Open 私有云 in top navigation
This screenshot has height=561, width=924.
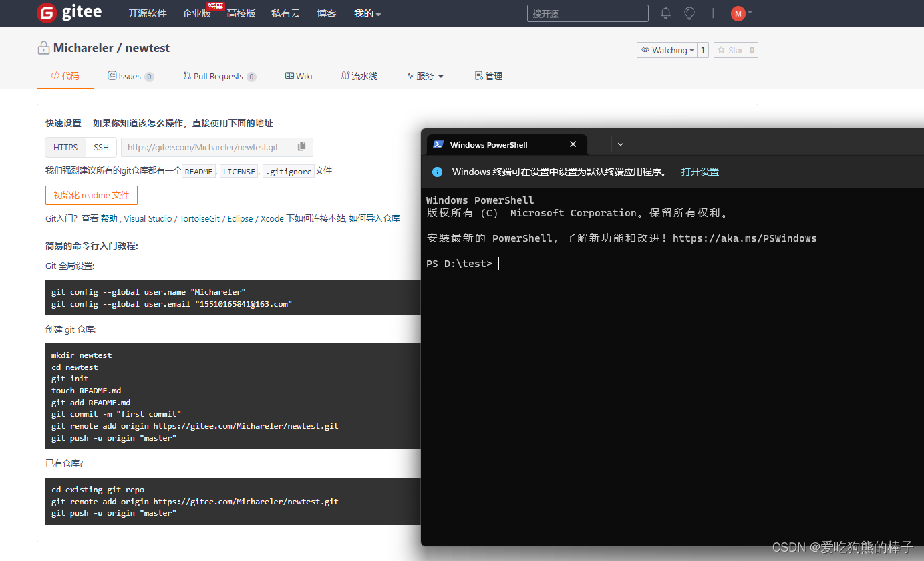coord(286,13)
